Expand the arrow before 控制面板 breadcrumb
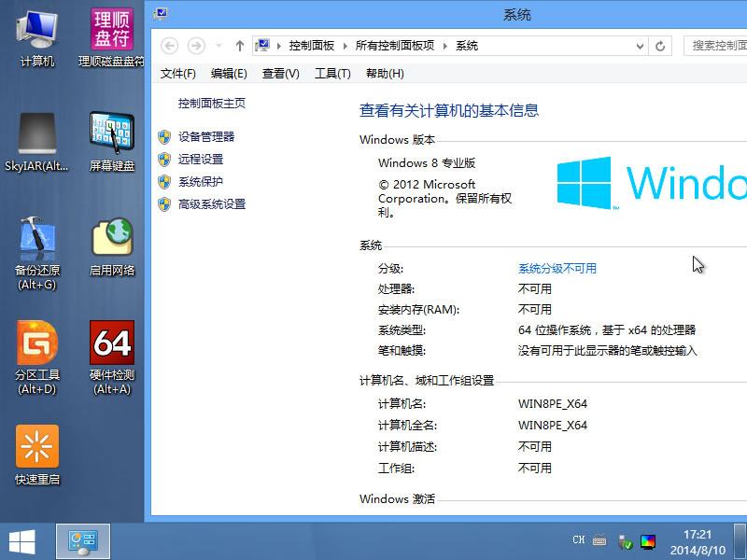747x560 pixels. 278,46
